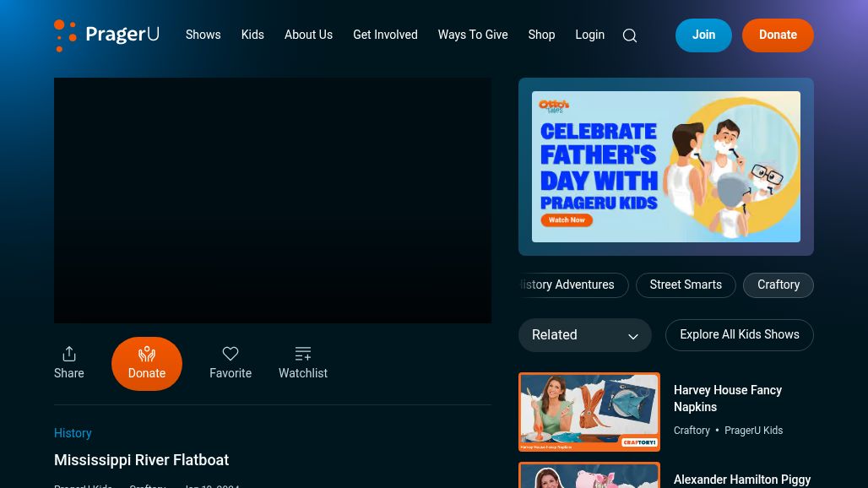This screenshot has height=488, width=868.
Task: Open the Kids menu item
Action: pyautogui.click(x=252, y=35)
